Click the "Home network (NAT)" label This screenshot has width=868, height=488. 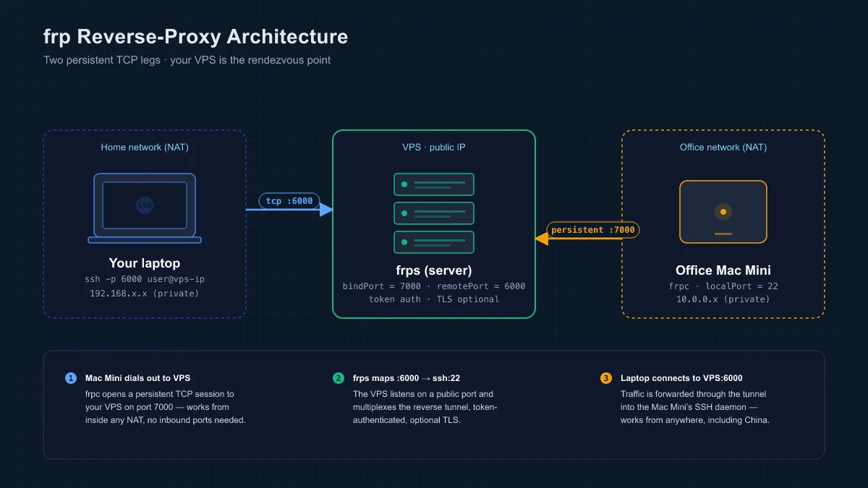(x=145, y=147)
